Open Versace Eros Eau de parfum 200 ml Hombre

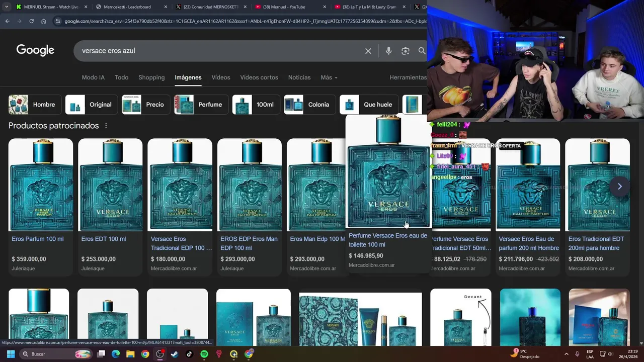(529, 243)
